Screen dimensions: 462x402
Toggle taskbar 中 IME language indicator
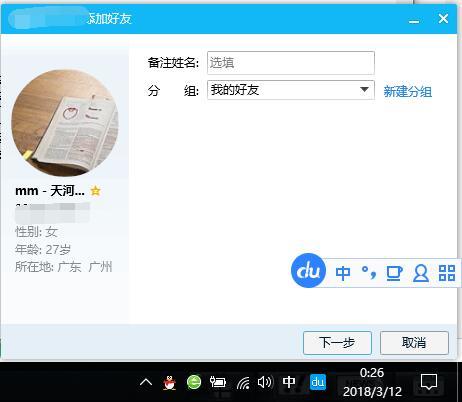tap(289, 382)
